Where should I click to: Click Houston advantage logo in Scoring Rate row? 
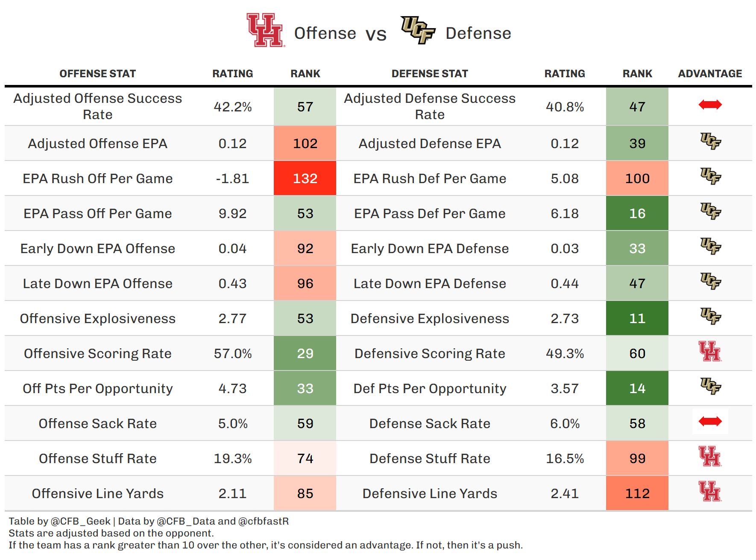(x=710, y=351)
